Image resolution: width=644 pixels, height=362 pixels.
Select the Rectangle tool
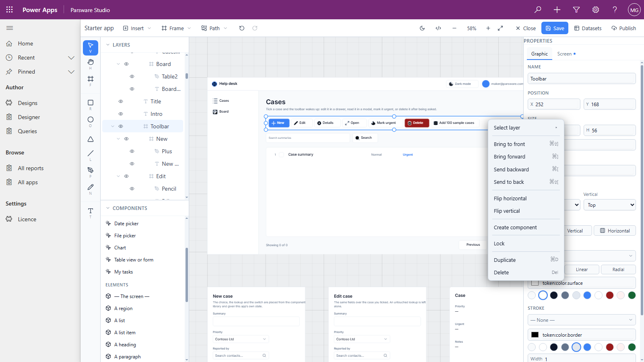point(91,105)
